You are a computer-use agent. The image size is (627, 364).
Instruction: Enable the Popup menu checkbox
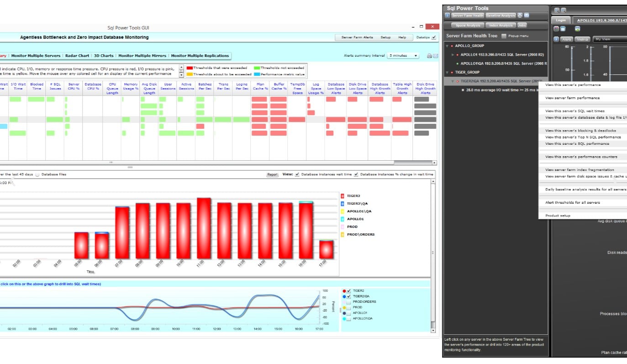[504, 35]
